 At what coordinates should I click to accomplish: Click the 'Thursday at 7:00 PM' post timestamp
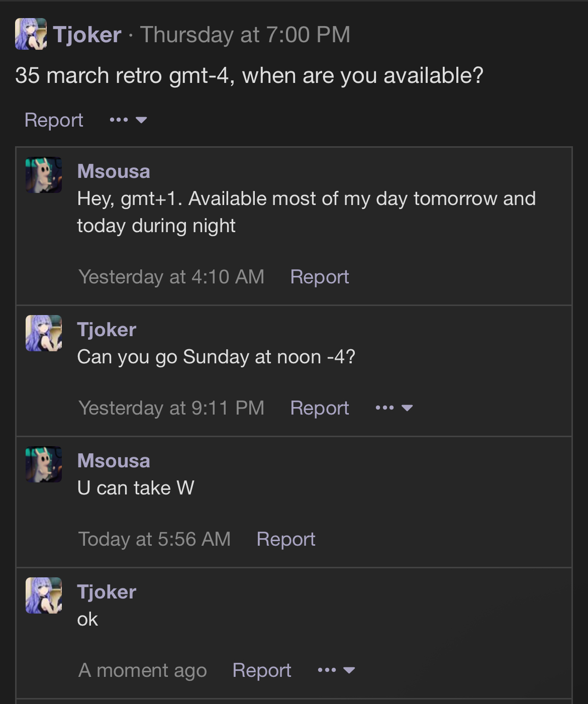coord(245,35)
